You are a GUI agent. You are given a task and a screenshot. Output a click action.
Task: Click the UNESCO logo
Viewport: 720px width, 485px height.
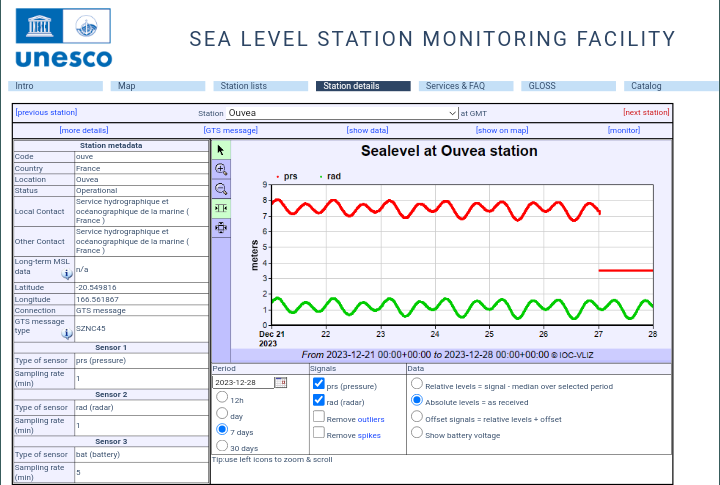pos(63,38)
